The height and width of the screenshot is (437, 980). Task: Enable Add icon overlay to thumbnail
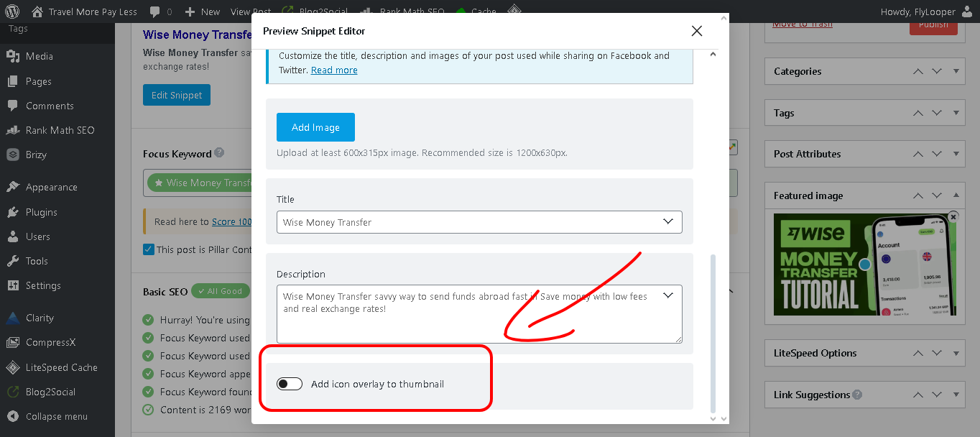(x=290, y=384)
